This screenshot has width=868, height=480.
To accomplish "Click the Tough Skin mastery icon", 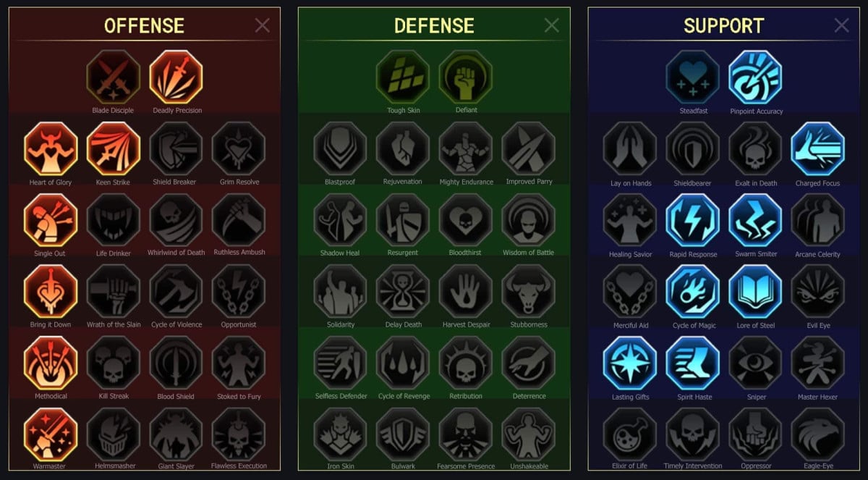I will tap(403, 77).
